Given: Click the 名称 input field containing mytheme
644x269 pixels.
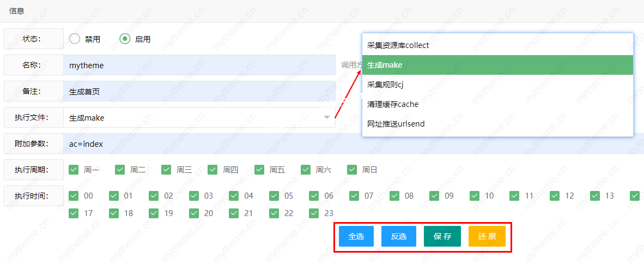Looking at the screenshot, I should (199, 65).
